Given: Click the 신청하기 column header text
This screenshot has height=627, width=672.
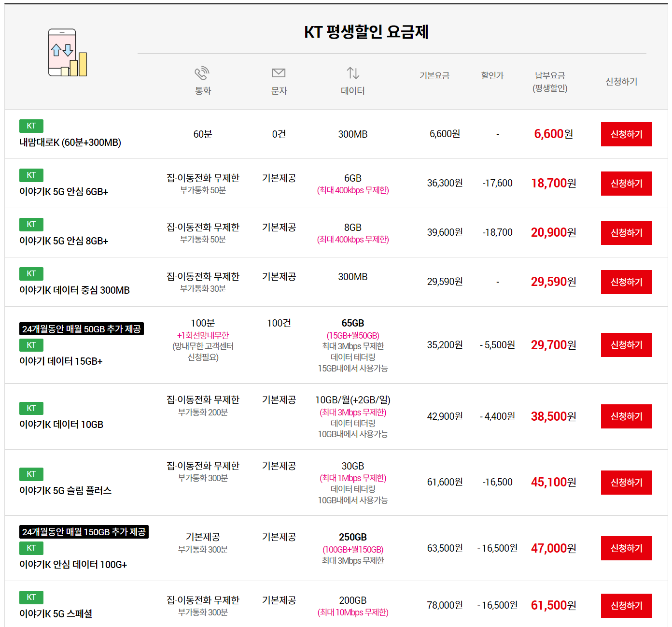Looking at the screenshot, I should tap(621, 82).
